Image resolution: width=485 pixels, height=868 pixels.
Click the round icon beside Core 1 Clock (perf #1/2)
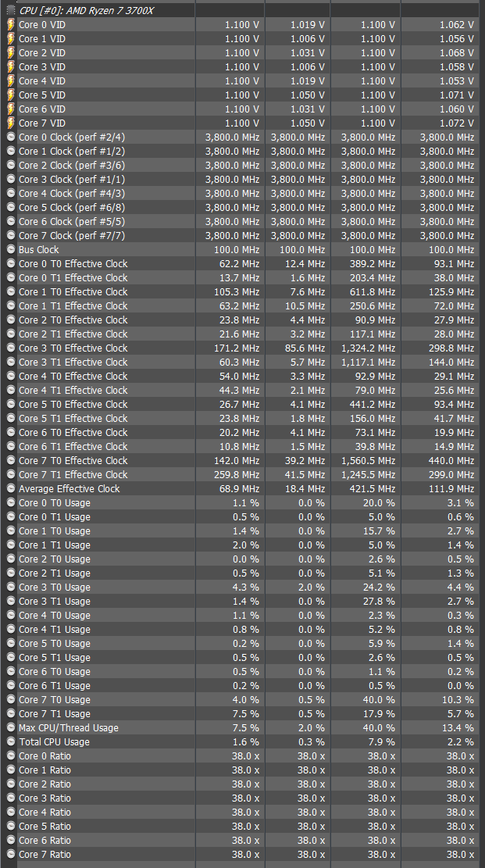coord(10,151)
